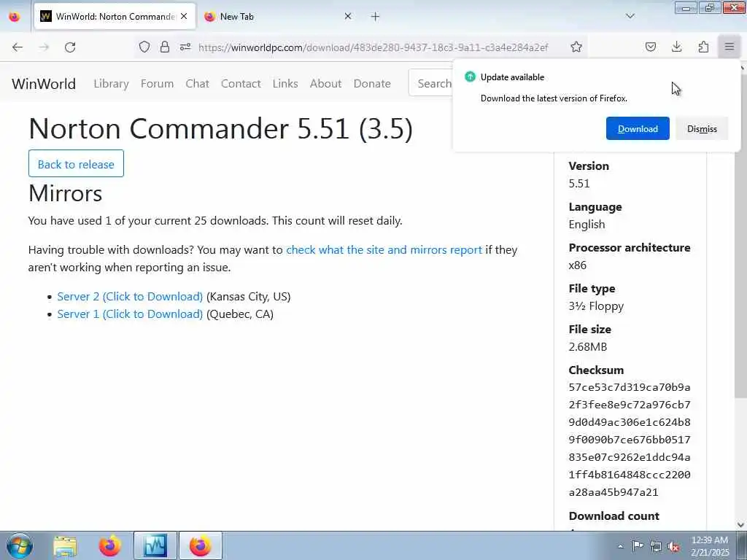Save page to Pocket icon
This screenshot has width=747, height=560.
(x=651, y=47)
